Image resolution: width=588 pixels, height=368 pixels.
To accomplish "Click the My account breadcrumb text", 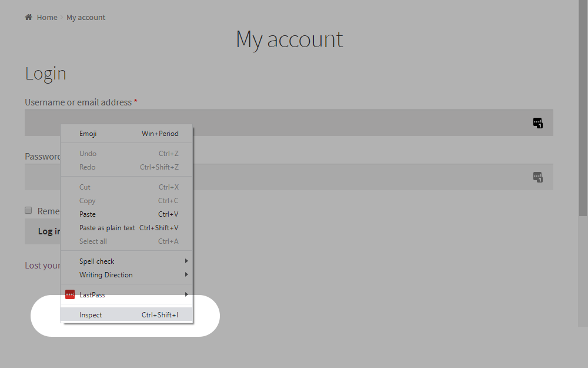I will point(86,17).
